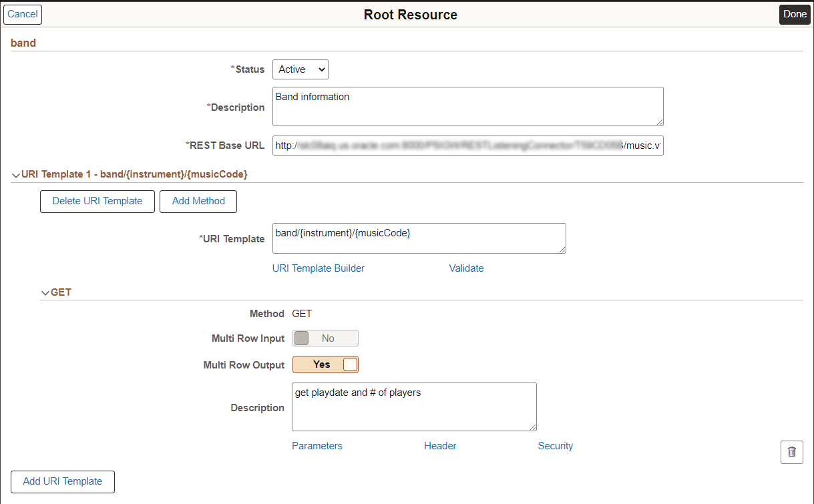
Task: Click the Done button
Action: (x=794, y=14)
